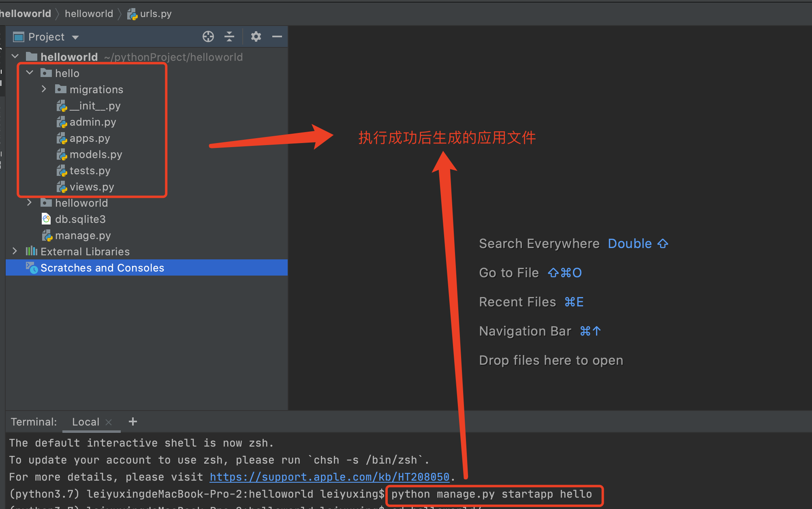Switch to the Local terminal tab

tap(85, 422)
